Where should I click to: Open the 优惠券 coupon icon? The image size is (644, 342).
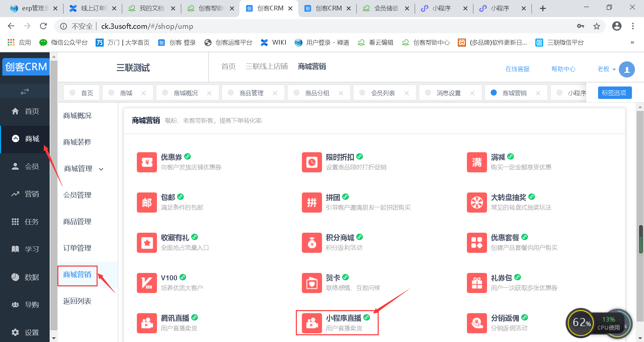pyautogui.click(x=147, y=162)
